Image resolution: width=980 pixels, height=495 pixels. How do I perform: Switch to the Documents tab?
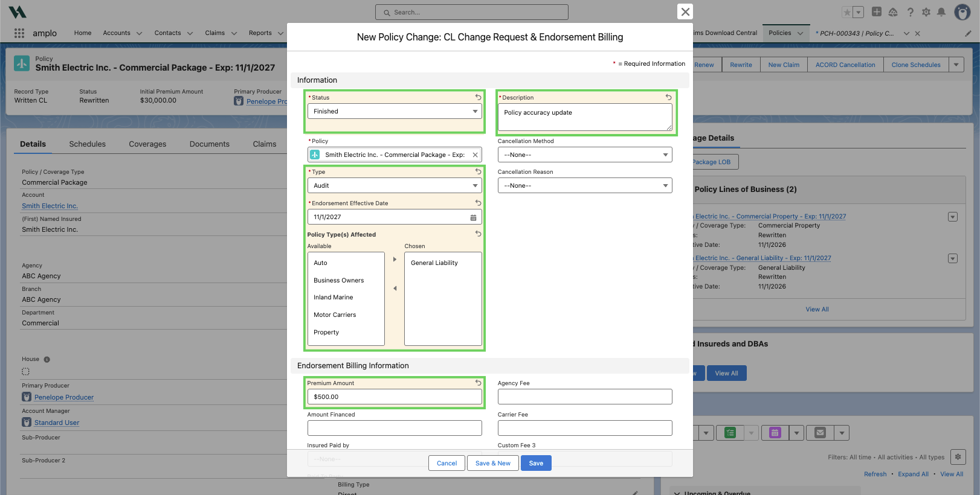tap(210, 144)
